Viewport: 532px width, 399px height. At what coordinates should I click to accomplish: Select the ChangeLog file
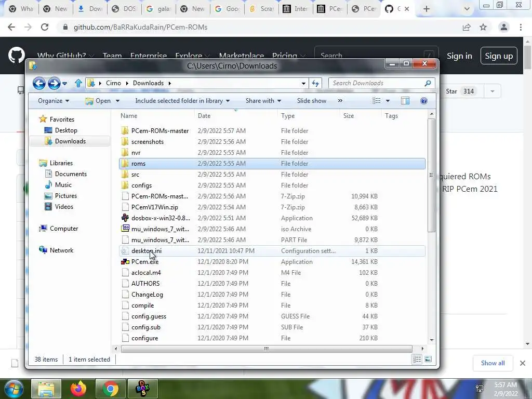point(272,294)
